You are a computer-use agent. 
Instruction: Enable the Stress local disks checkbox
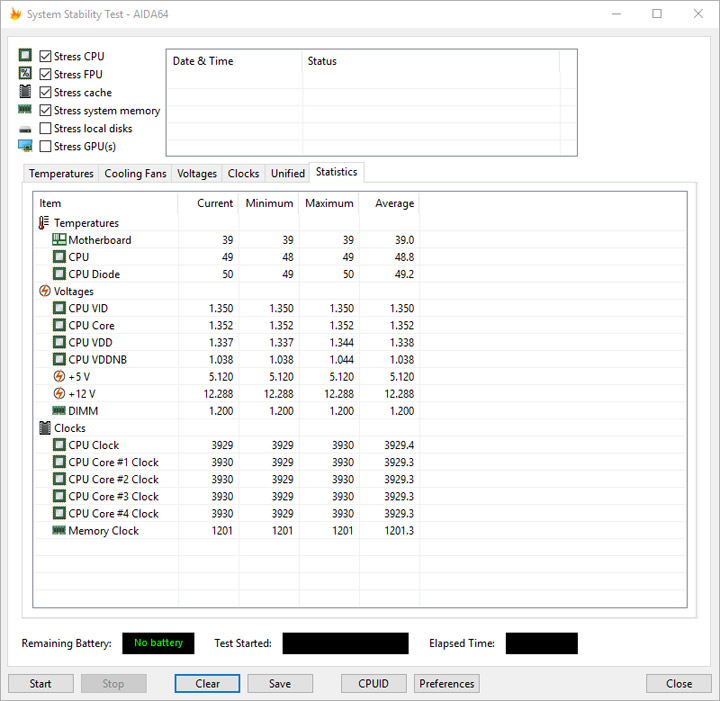click(45, 128)
